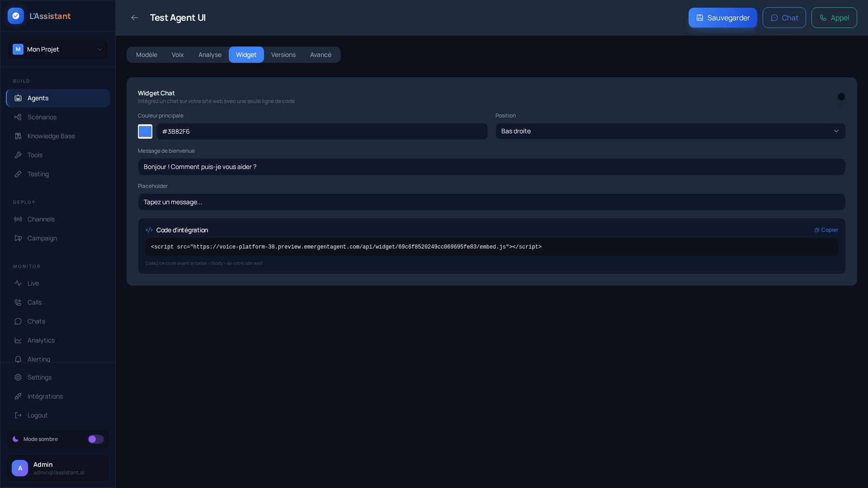Toggle the Widget Chat activation switch

[842, 96]
